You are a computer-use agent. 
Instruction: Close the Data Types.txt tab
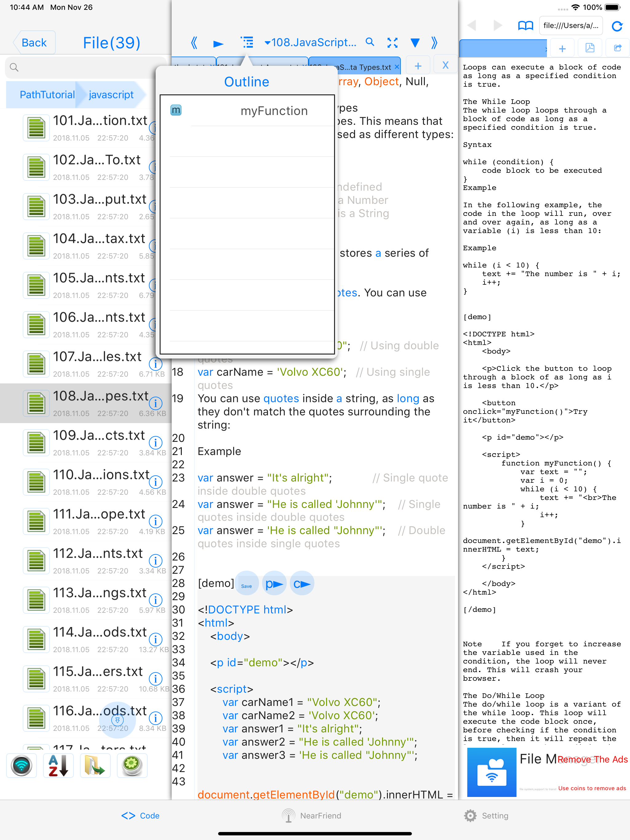coord(397,67)
